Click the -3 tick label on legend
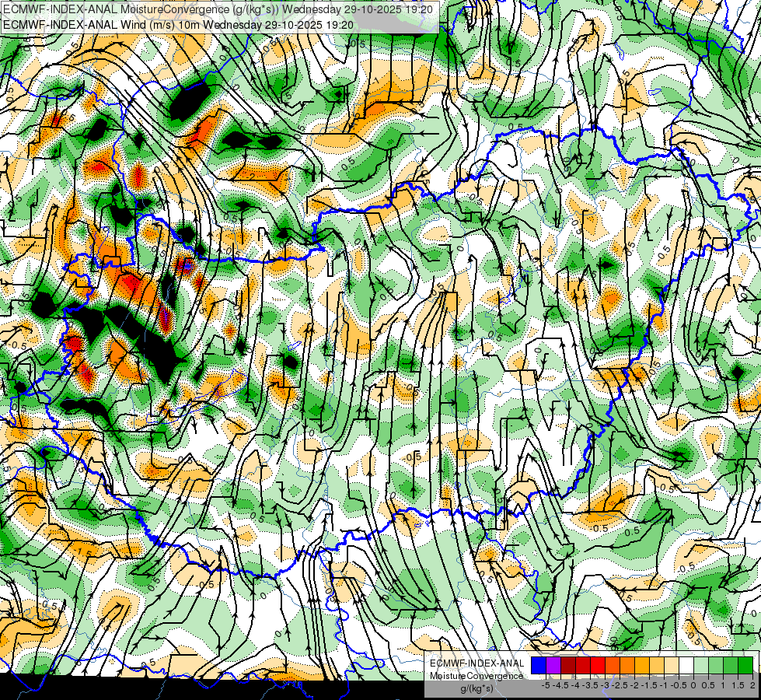This screenshot has width=761, height=700. point(606,685)
